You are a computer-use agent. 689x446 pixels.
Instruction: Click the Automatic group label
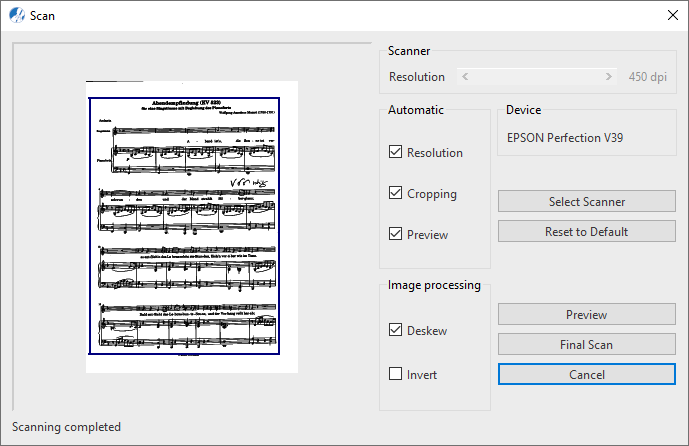[416, 110]
